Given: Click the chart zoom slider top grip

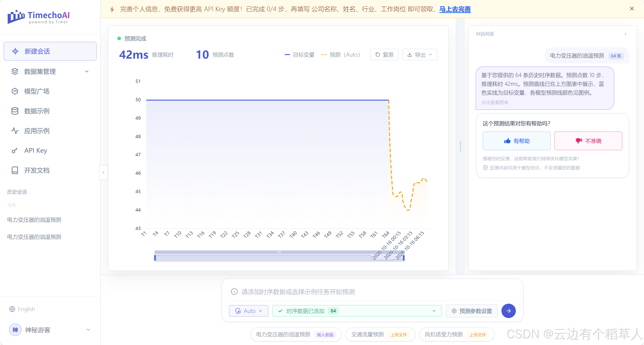Looking at the screenshot, I should (x=279, y=252).
